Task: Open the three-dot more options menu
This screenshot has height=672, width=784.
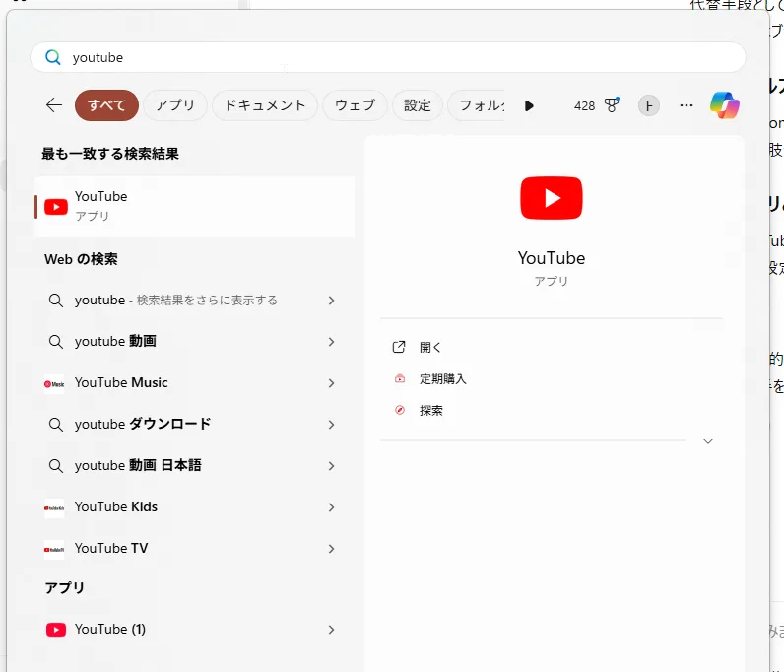Action: [686, 105]
